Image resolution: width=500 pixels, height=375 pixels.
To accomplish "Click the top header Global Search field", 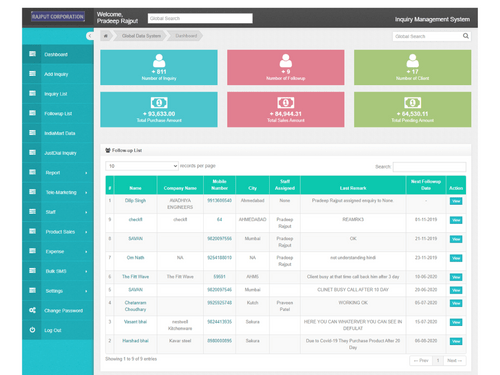I will (x=200, y=18).
